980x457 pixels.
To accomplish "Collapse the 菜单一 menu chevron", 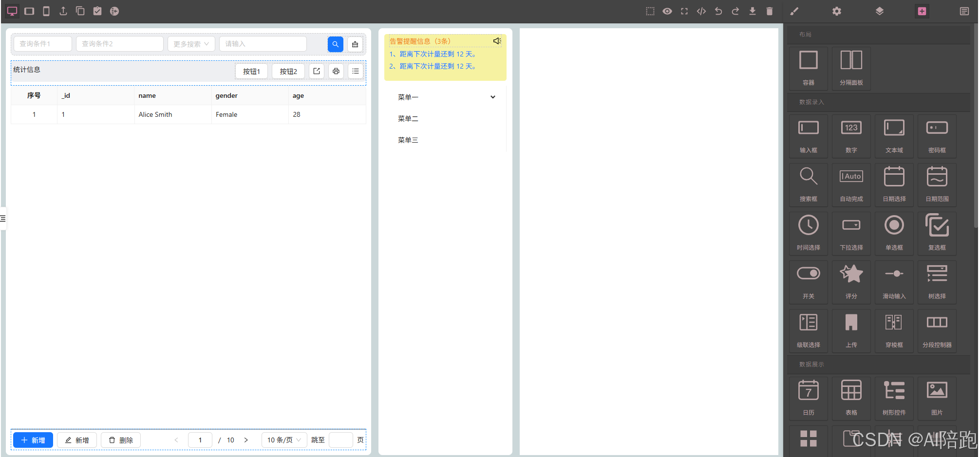I will (x=493, y=97).
